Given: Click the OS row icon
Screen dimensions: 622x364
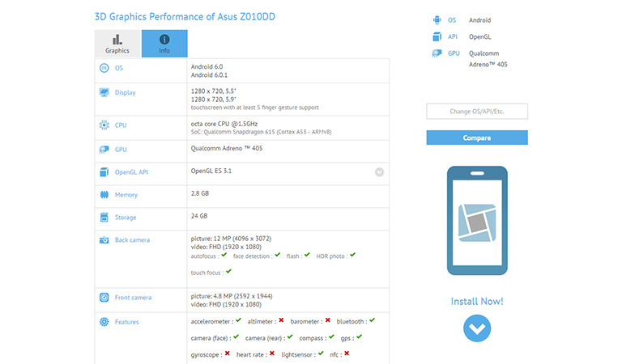Looking at the screenshot, I should pos(104,68).
